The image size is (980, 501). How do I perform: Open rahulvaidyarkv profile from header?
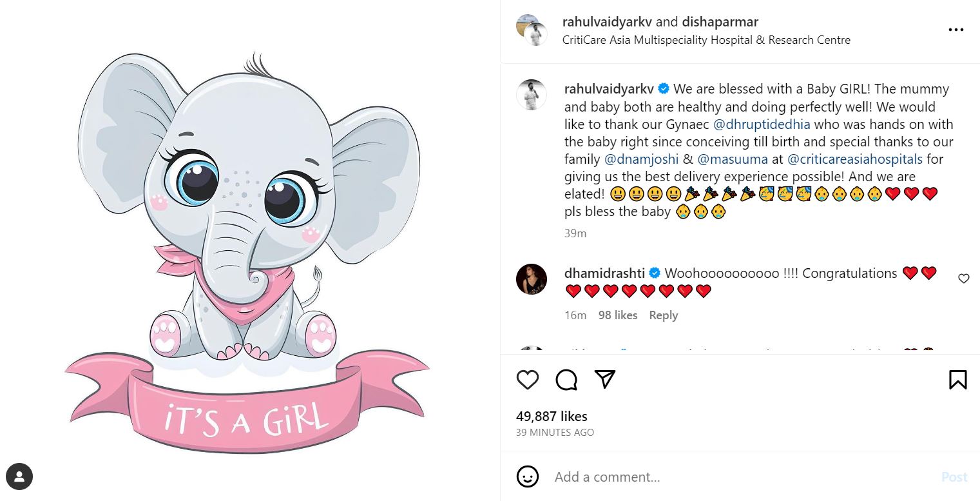point(607,22)
